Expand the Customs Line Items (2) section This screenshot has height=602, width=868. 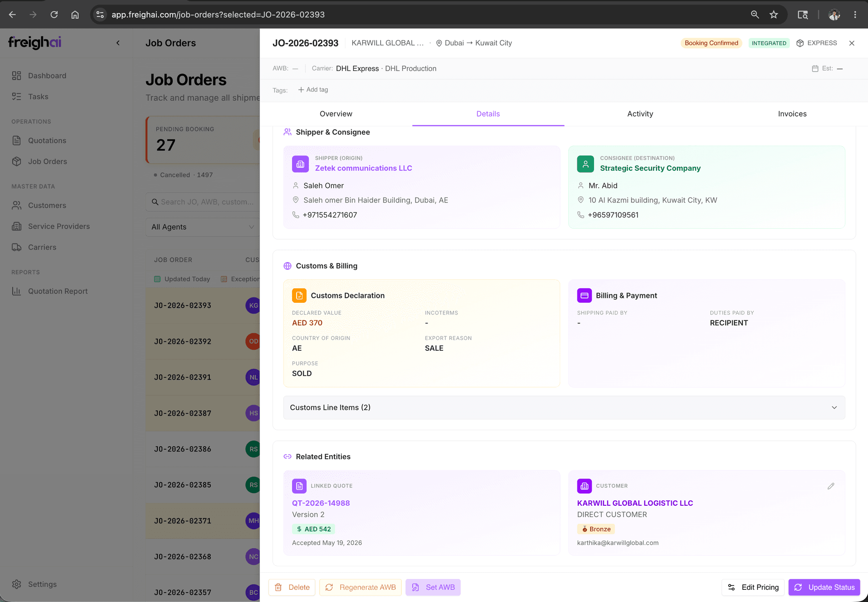[x=564, y=408]
